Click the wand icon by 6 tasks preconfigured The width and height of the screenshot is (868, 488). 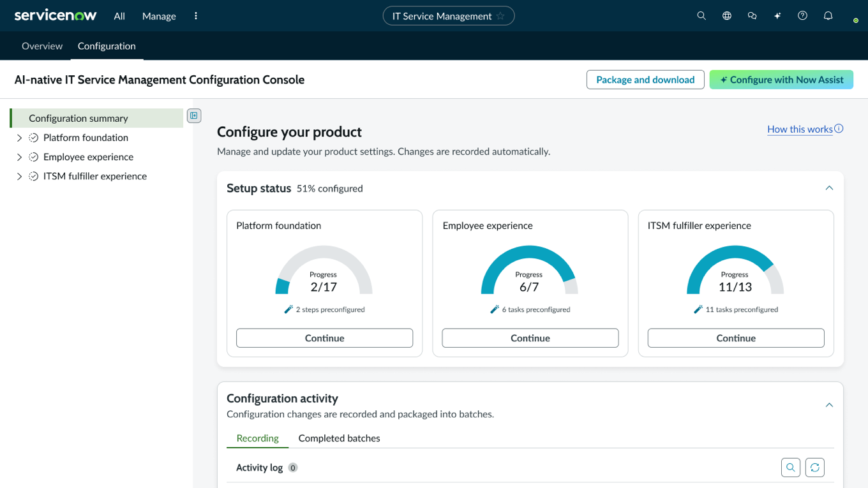(495, 309)
